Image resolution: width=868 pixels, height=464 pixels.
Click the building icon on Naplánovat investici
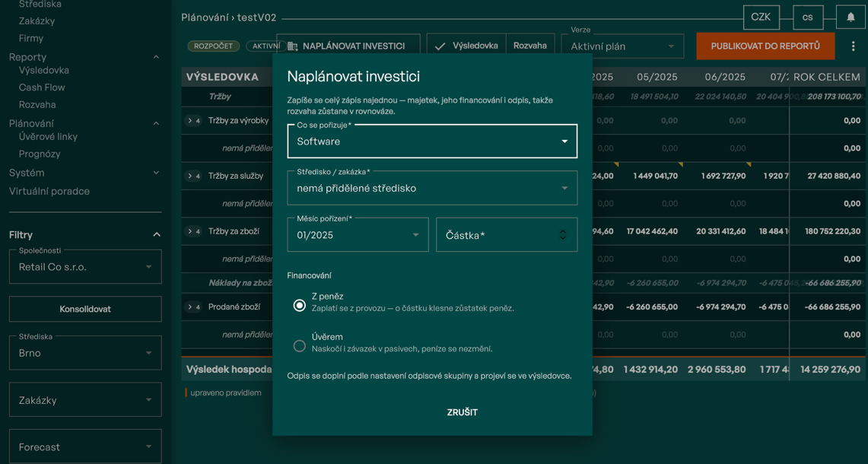coord(293,46)
